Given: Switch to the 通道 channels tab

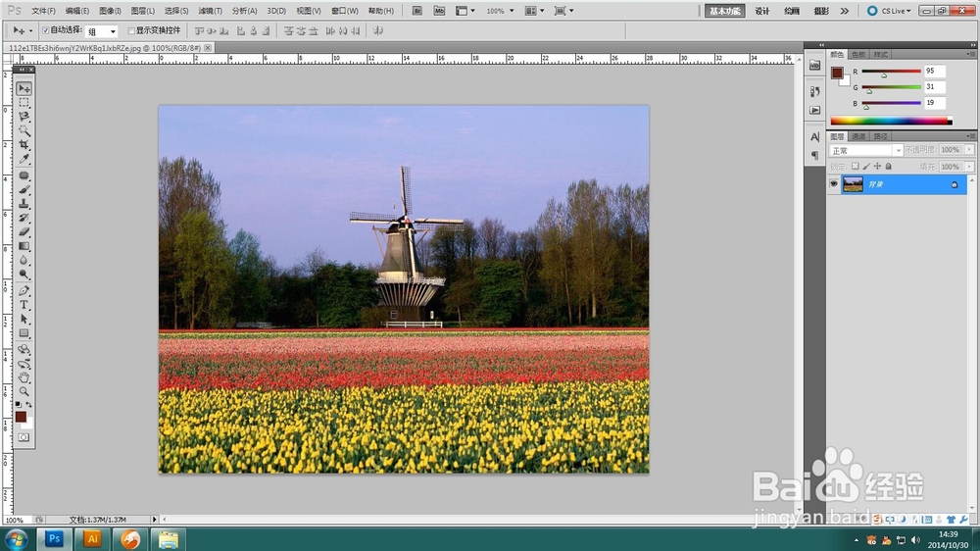Looking at the screenshot, I should [858, 136].
